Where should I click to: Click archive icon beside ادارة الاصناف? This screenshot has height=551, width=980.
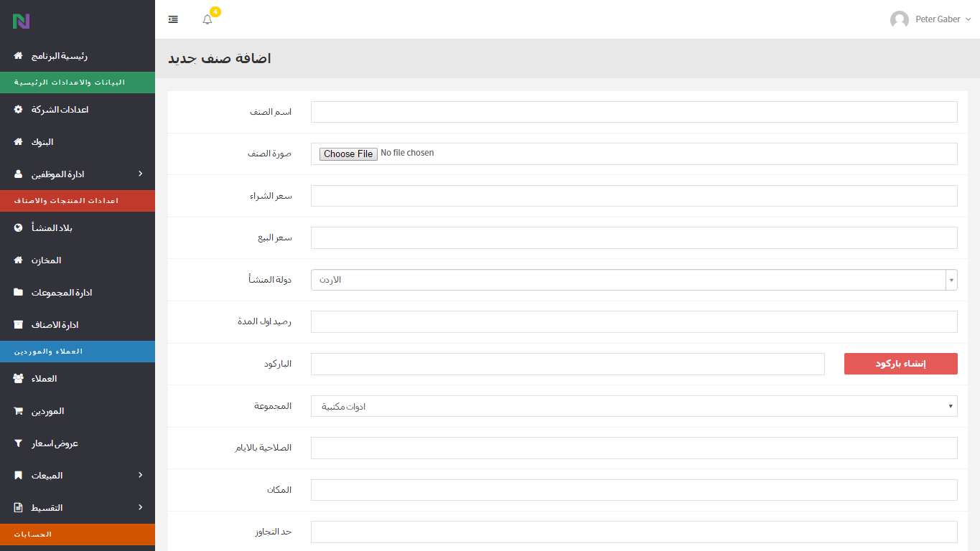(19, 325)
